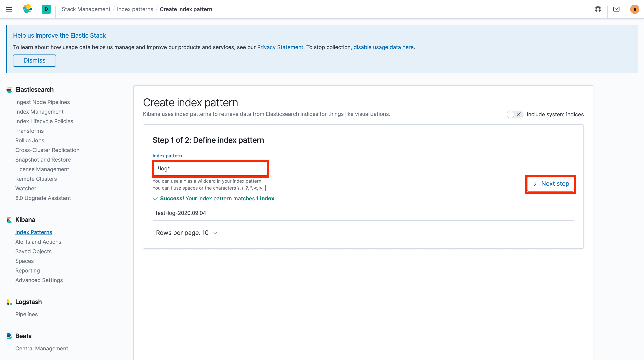644x360 pixels.
Task: Open Rows per page dropdown
Action: (x=186, y=233)
